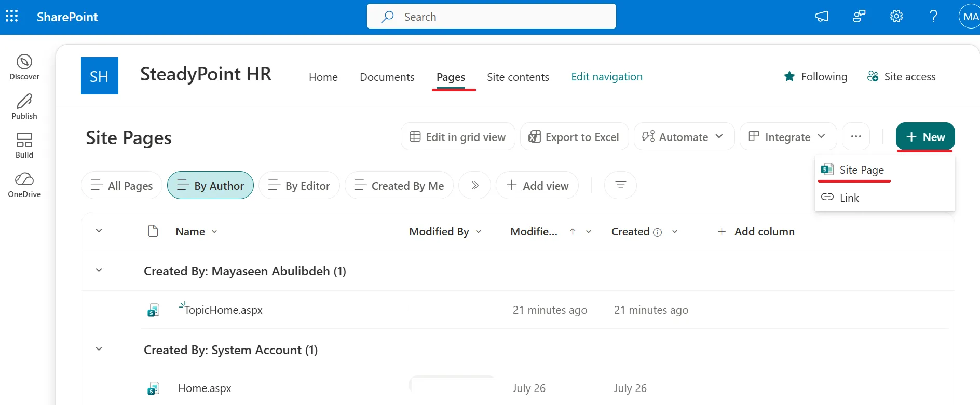This screenshot has height=405, width=980.
Task: Open Publish in the left rail
Action: point(24,107)
